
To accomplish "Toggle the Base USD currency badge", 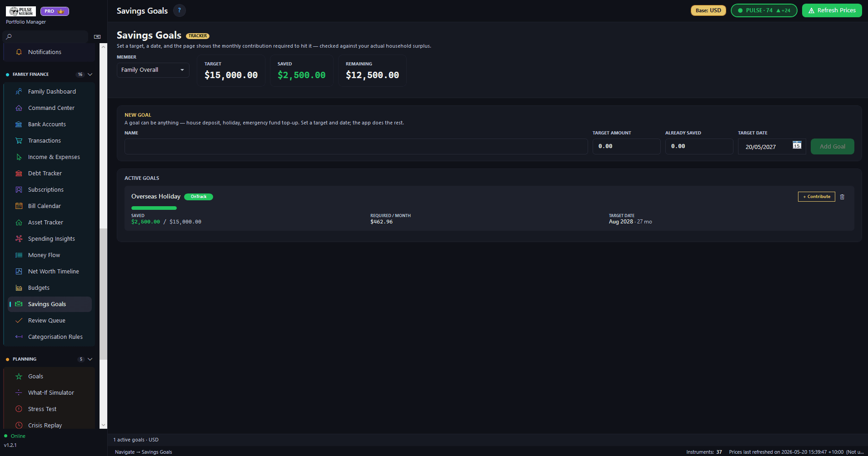I will point(708,10).
